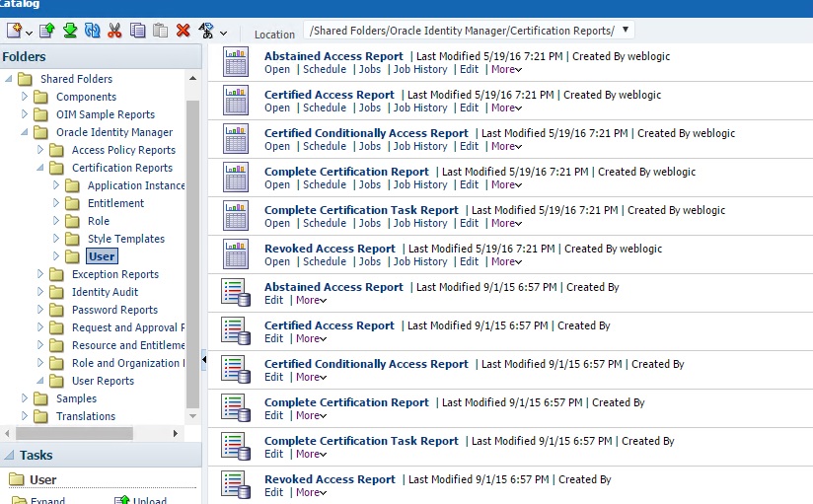Image resolution: width=813 pixels, height=504 pixels.
Task: Select the User folder in tree
Action: click(102, 256)
